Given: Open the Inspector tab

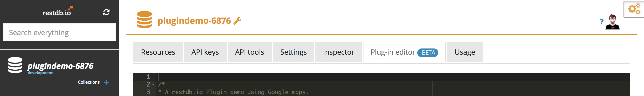Looking at the screenshot, I should point(338,52).
